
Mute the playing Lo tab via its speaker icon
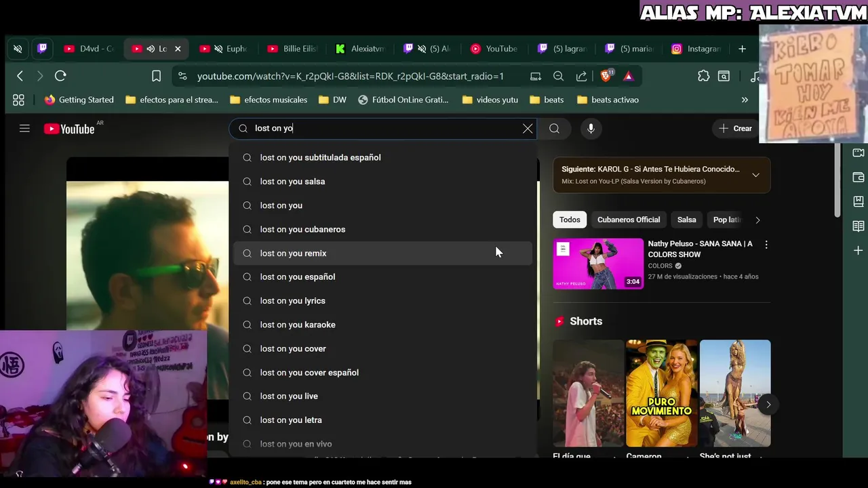(151, 49)
